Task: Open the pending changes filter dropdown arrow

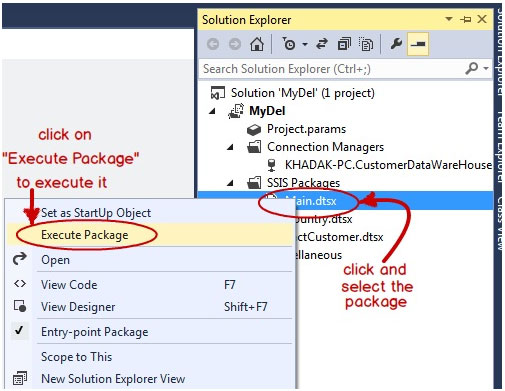Action: [x=305, y=44]
